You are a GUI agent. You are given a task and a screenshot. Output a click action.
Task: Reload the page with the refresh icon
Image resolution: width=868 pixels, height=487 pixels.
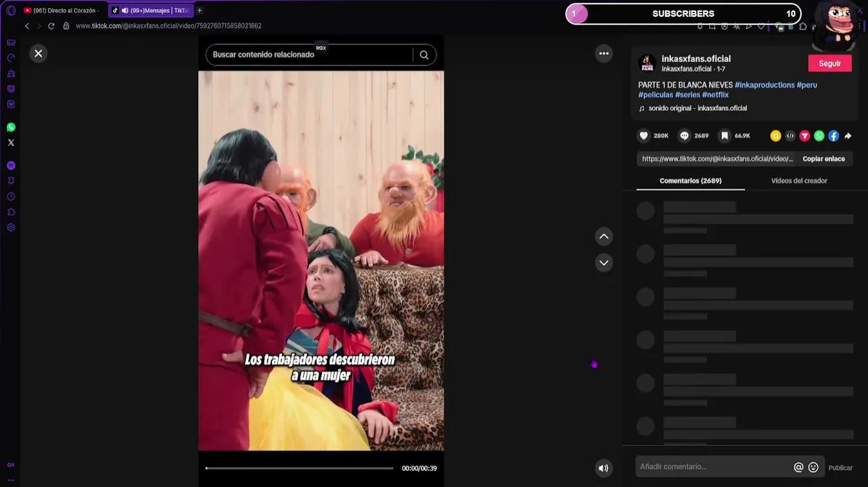point(51,26)
